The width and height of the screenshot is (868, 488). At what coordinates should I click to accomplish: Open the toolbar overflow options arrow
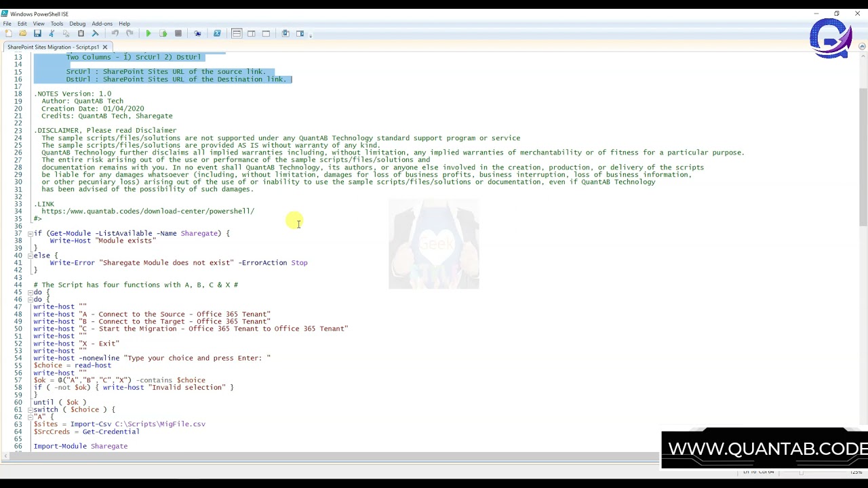pos(311,35)
